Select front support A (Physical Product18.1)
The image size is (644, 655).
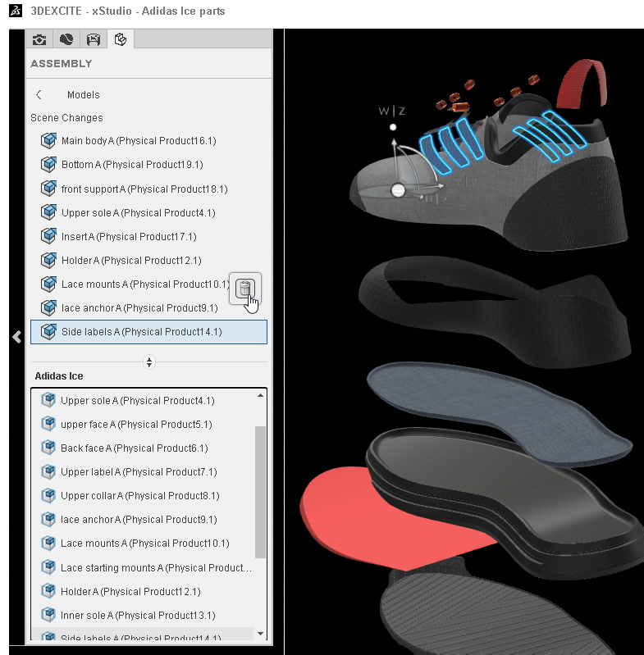pyautogui.click(x=148, y=189)
